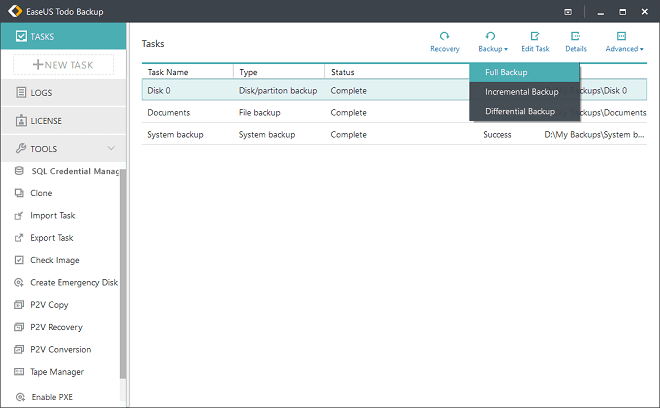Click the TASKS checkmark icon

[21, 36]
